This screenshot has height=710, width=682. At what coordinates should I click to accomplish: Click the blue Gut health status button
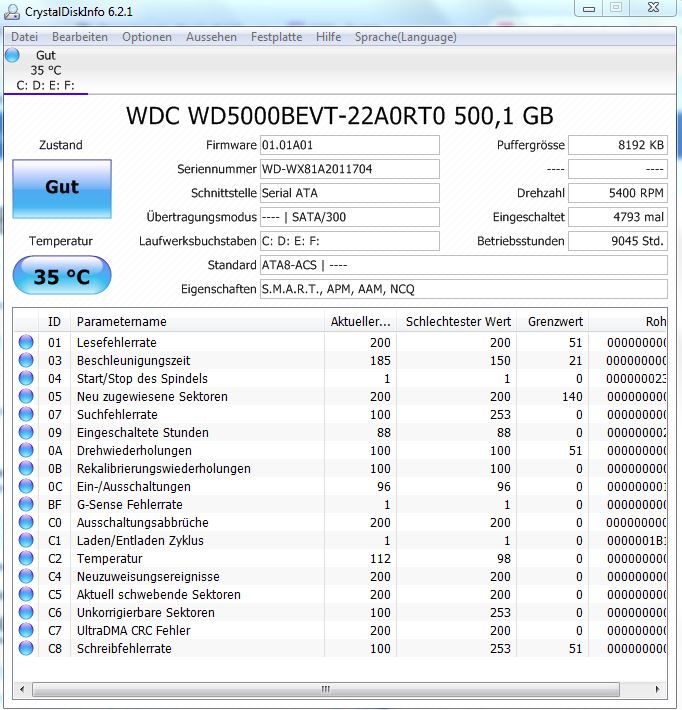click(62, 188)
